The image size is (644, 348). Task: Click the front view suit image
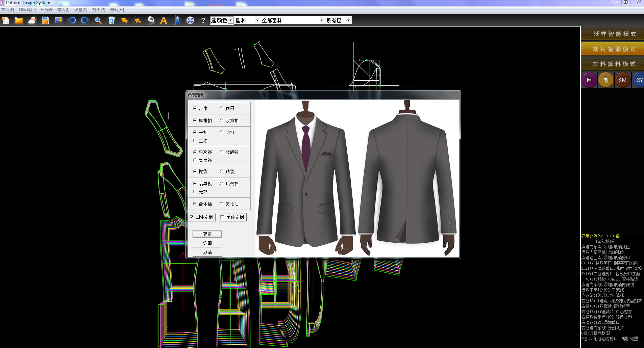pos(306,178)
